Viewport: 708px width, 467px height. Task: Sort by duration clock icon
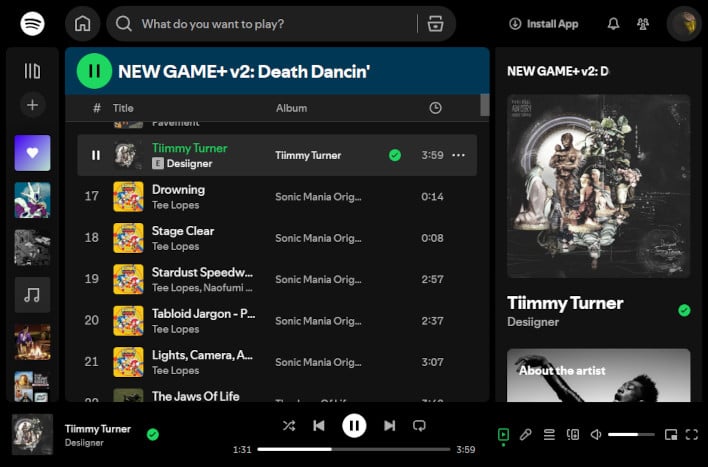point(435,108)
